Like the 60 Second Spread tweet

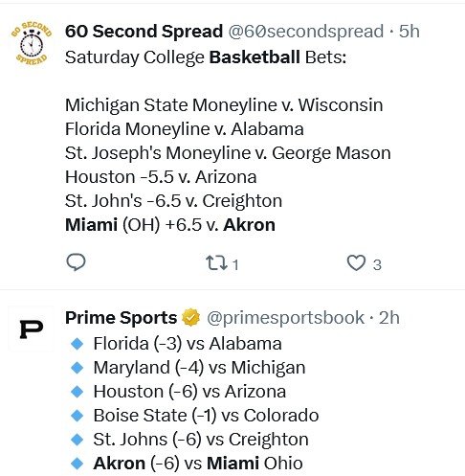click(356, 263)
